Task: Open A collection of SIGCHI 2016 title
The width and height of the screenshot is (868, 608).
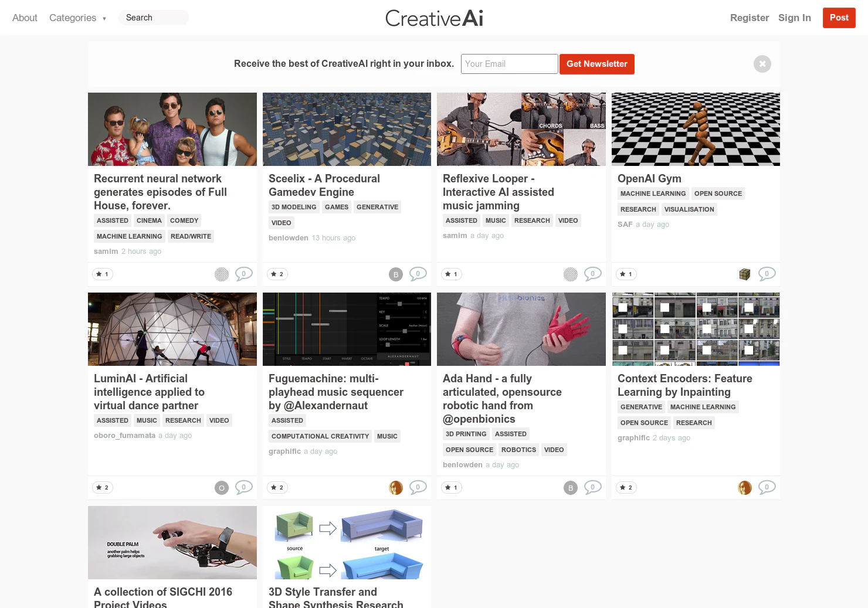Action: coord(163,598)
